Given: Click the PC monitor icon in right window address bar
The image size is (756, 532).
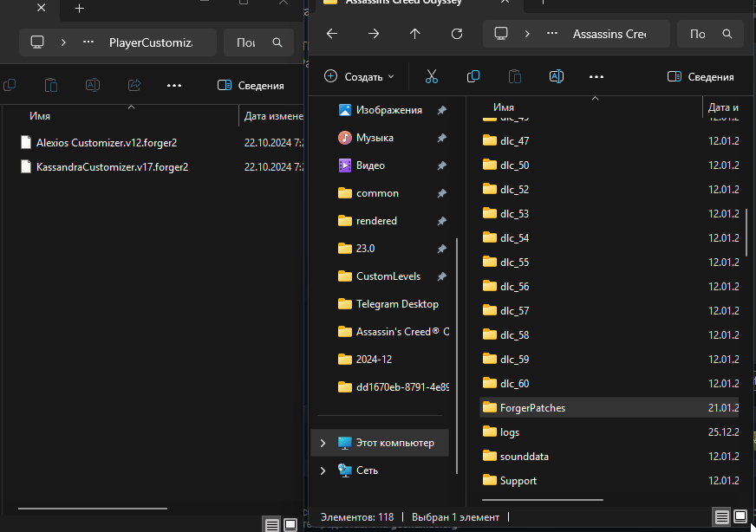Looking at the screenshot, I should tap(501, 34).
